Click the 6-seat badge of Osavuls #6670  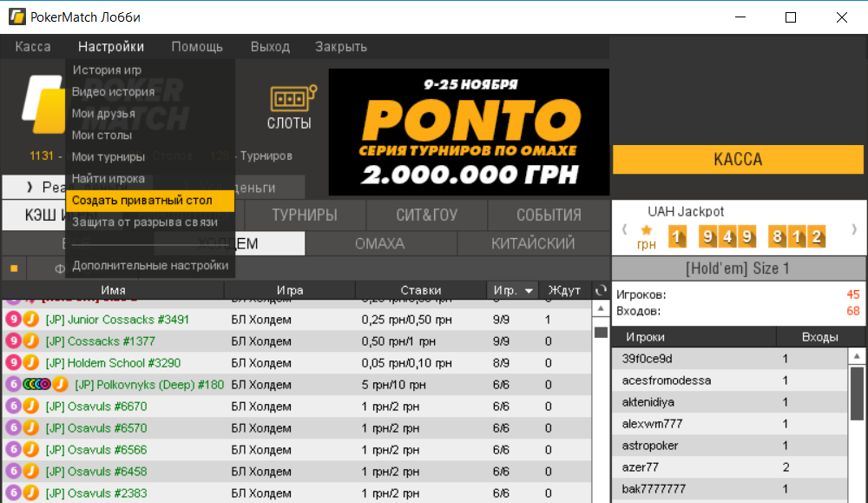click(13, 406)
